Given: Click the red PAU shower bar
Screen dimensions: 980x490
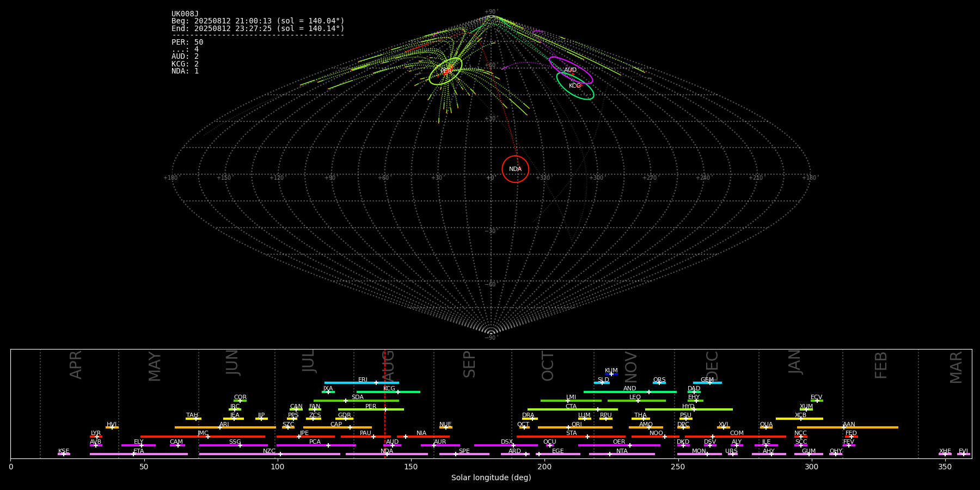Looking at the screenshot, I should [x=366, y=436].
